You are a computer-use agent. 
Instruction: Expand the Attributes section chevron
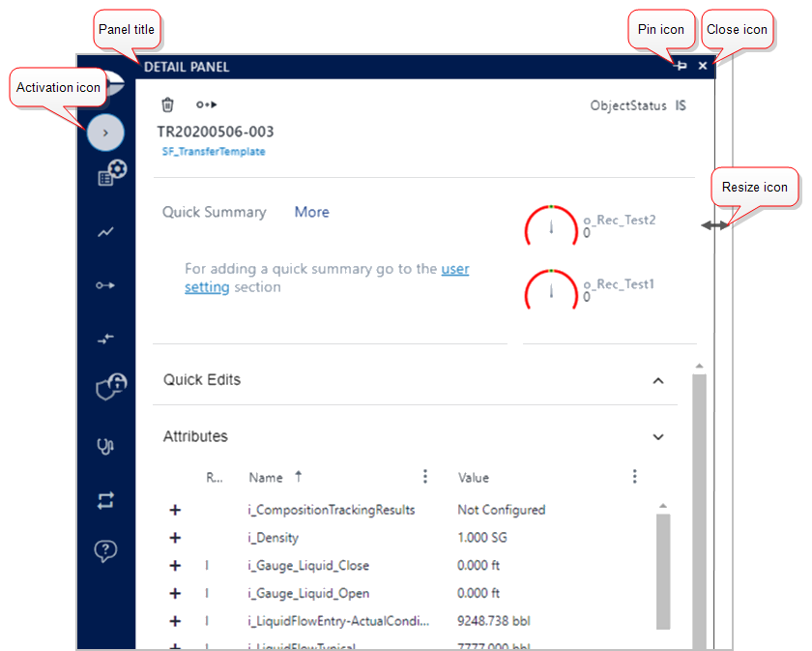pyautogui.click(x=658, y=437)
